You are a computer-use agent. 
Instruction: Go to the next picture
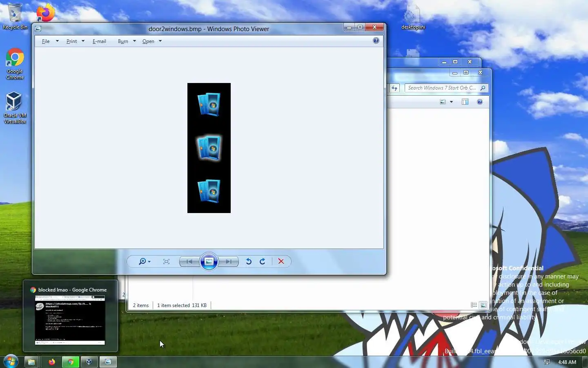(229, 262)
